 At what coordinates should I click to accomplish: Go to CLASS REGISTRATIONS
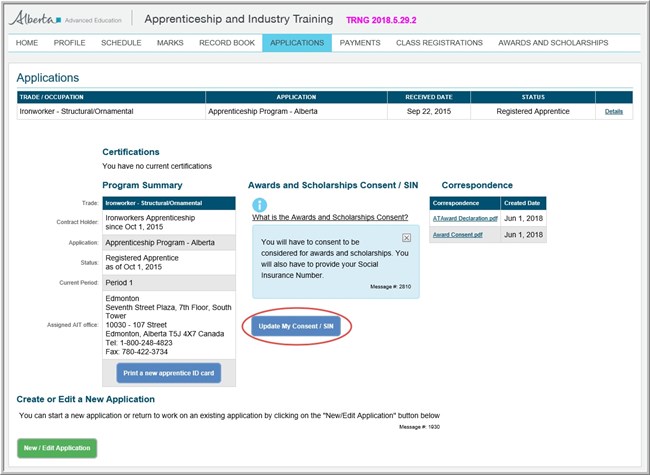pyautogui.click(x=439, y=43)
